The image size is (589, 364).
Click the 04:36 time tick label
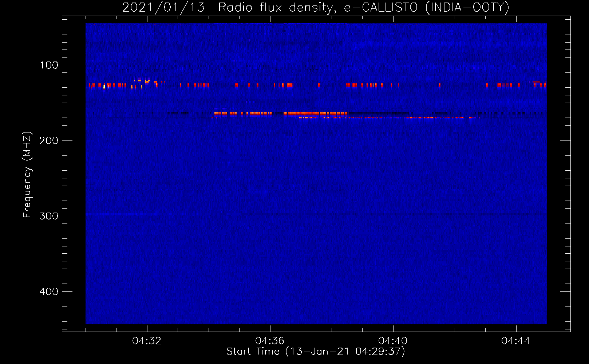pos(270,341)
